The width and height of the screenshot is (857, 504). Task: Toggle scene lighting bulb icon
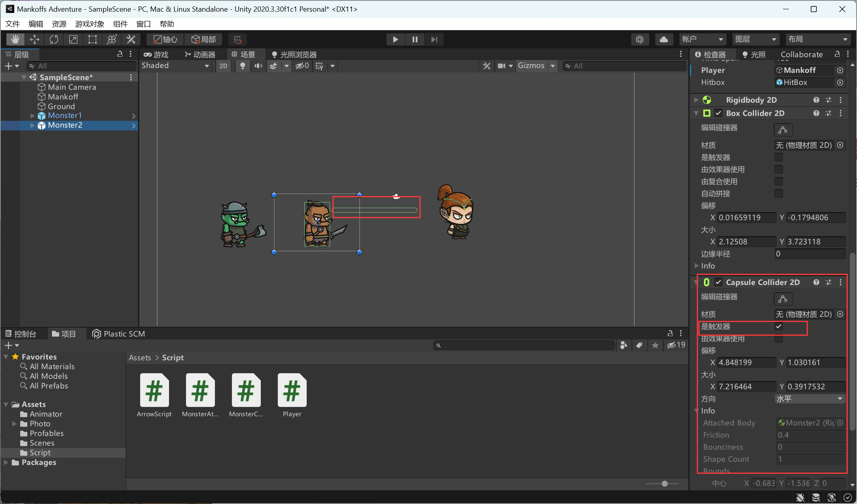point(242,66)
